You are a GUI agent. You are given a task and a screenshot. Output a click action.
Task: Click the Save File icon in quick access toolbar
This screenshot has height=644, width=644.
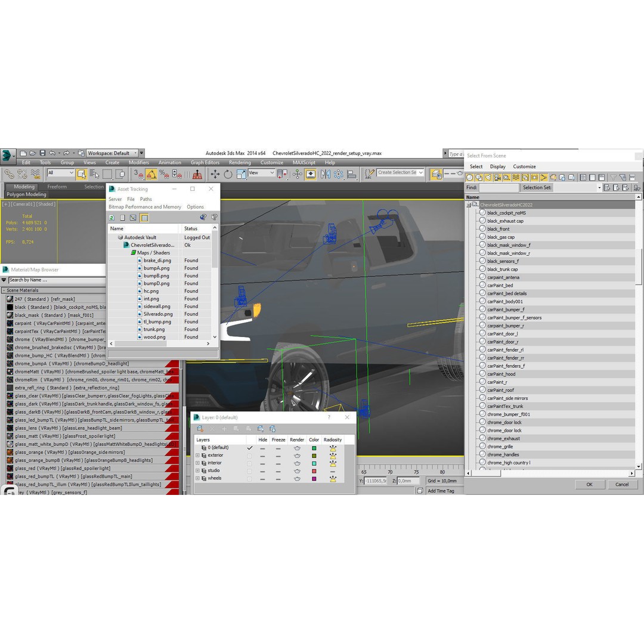point(43,153)
